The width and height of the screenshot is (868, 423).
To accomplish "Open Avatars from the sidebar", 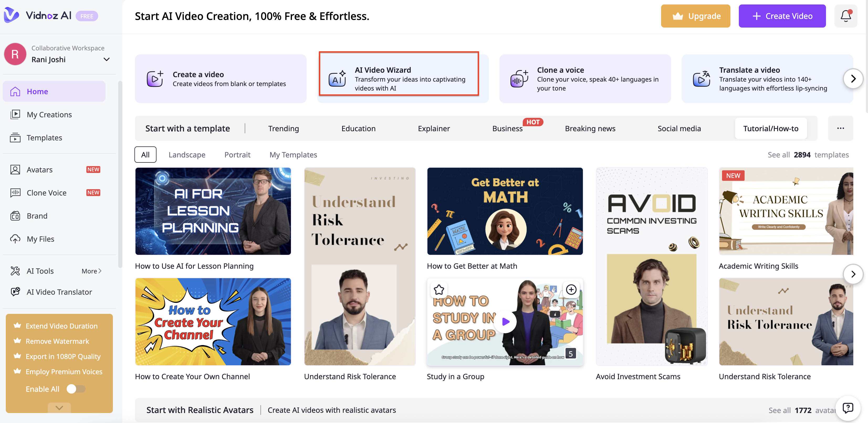I will 39,170.
